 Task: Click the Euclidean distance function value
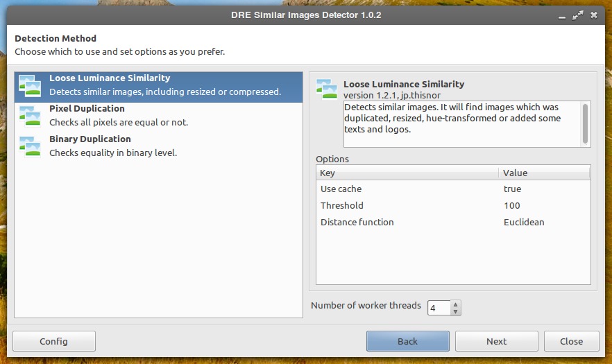tap(524, 222)
